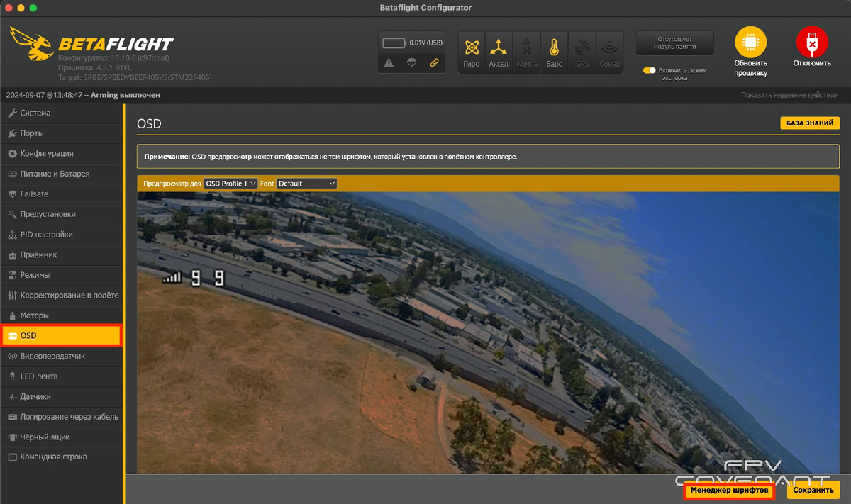This screenshot has height=504, width=851.
Task: Click the battery warning triangle icon
Action: [389, 63]
